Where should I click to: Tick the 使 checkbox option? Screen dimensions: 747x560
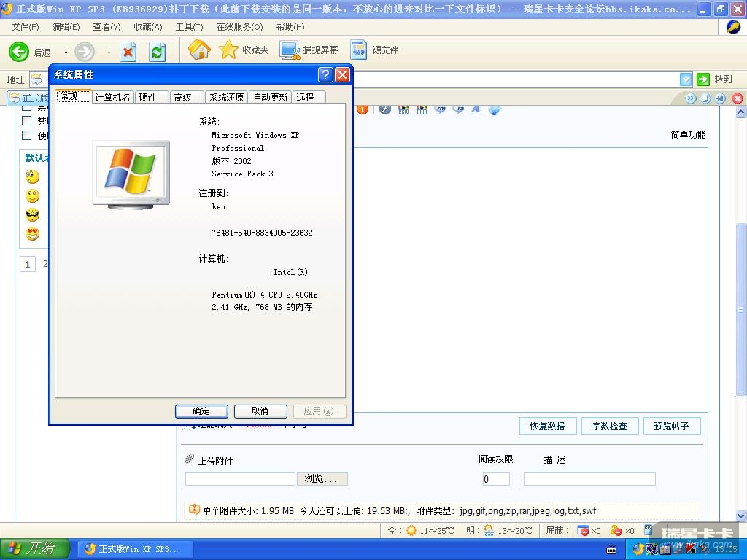pyautogui.click(x=27, y=135)
